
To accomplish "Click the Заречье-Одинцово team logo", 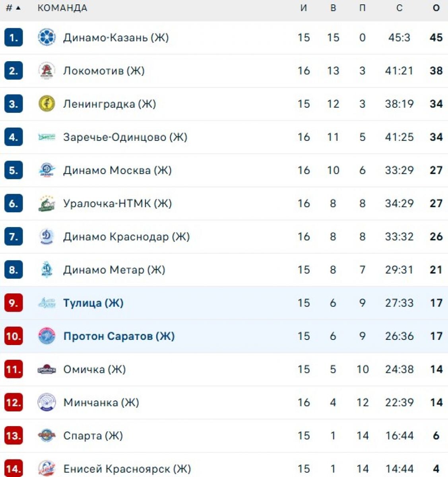I will [x=48, y=137].
